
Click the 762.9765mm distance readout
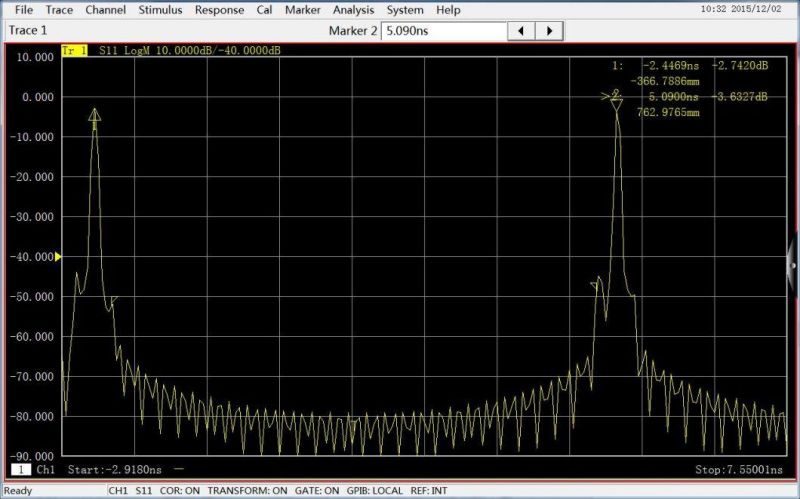668,112
